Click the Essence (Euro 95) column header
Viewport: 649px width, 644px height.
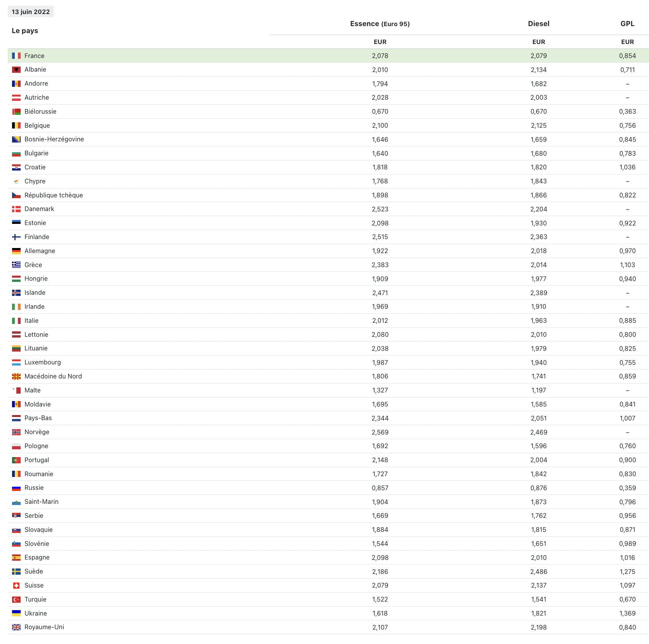(x=380, y=24)
